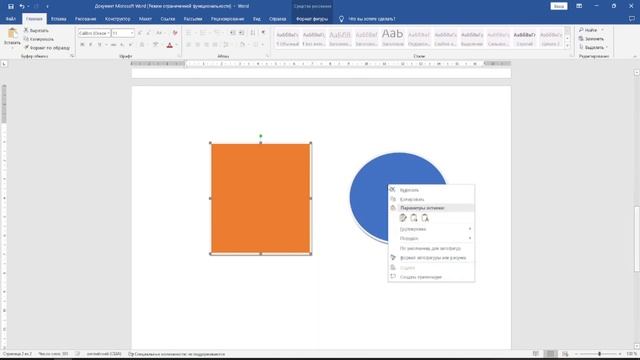Click the increase indent icon in ribbon
640x360 pixels.
pyautogui.click(x=242, y=33)
